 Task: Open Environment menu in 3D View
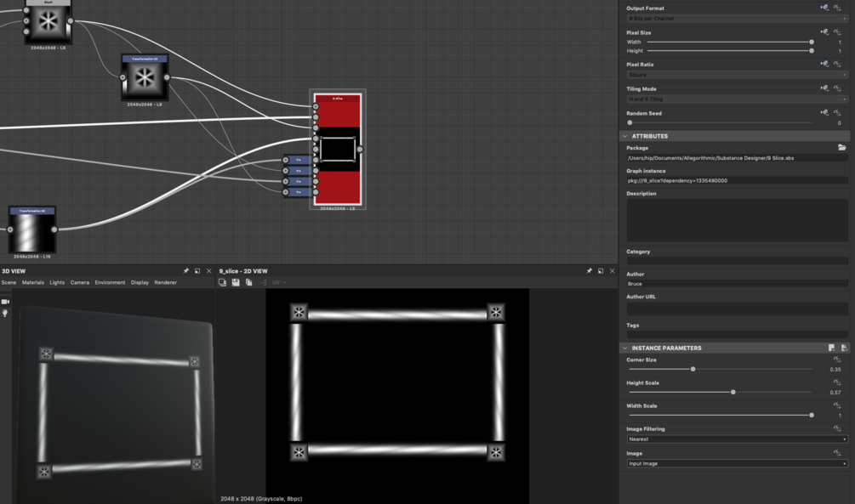coord(110,282)
